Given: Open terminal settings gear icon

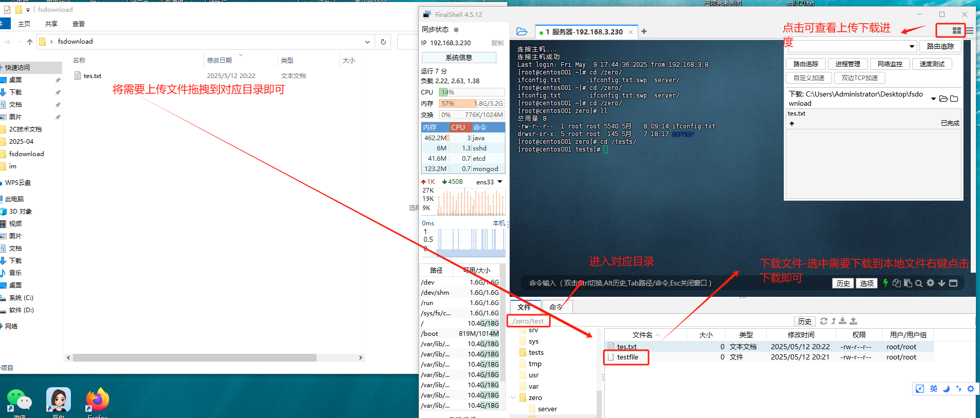Looking at the screenshot, I should point(930,283).
